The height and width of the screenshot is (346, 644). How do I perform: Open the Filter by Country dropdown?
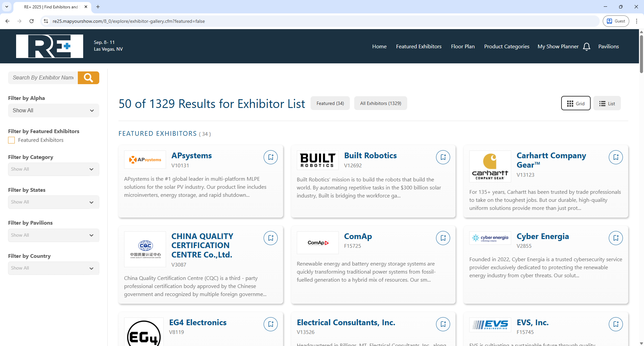pyautogui.click(x=53, y=268)
